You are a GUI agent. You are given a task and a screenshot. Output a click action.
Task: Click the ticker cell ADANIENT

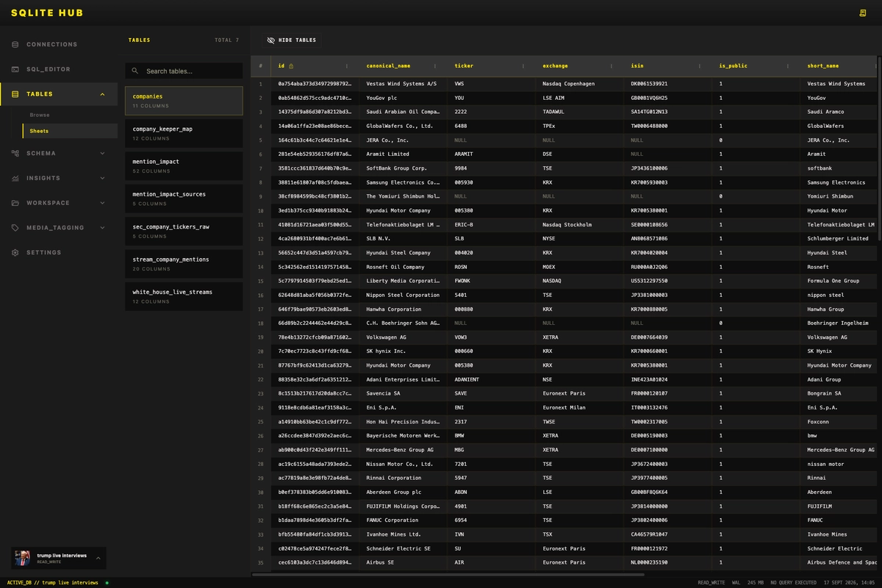pos(491,380)
